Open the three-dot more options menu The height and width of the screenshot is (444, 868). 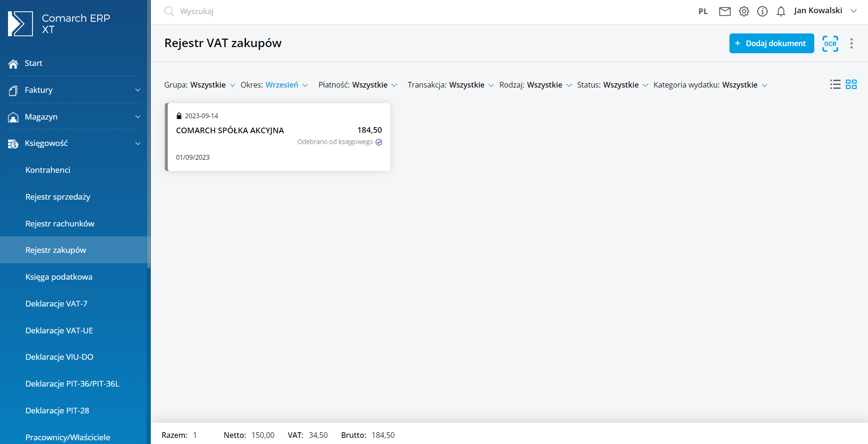click(851, 43)
